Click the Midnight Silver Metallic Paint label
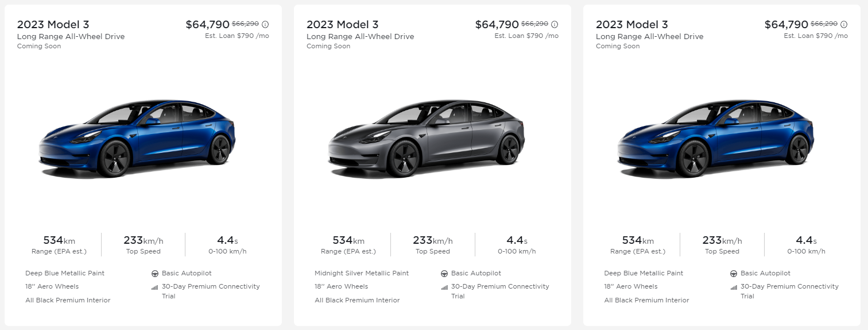The height and width of the screenshot is (330, 868). [x=362, y=273]
